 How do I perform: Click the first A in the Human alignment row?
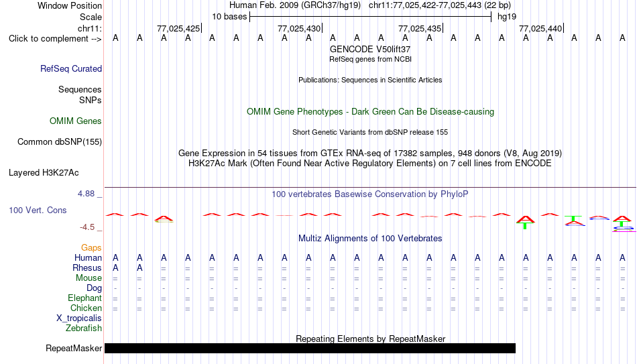116,257
